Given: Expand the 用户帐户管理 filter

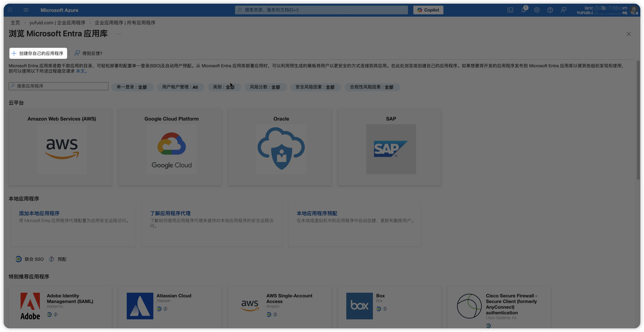Looking at the screenshot, I should point(180,87).
